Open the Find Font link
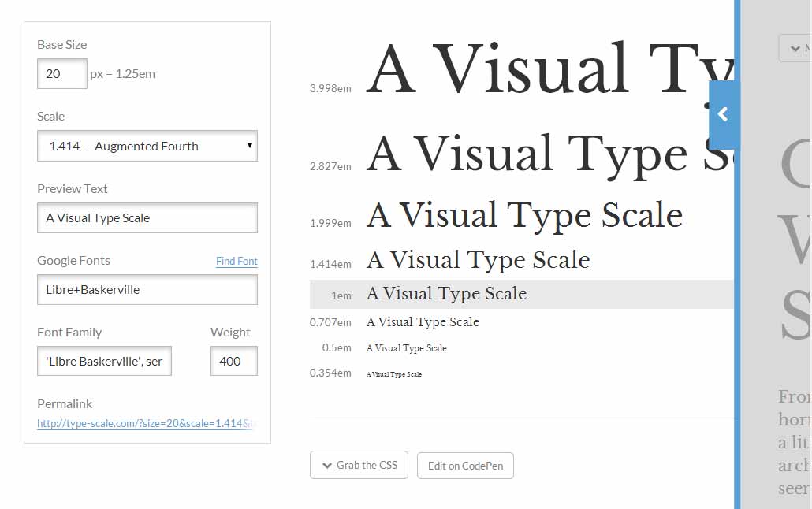Image resolution: width=812 pixels, height=509 pixels. (237, 261)
